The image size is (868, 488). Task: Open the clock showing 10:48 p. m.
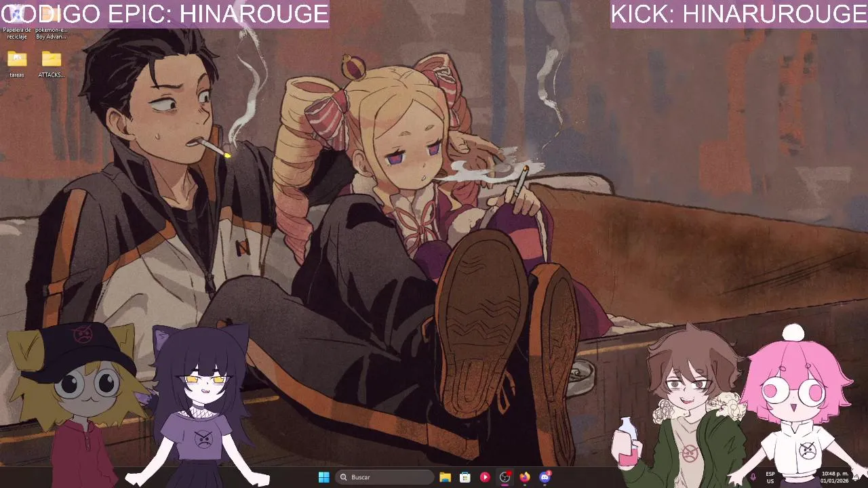tap(833, 477)
